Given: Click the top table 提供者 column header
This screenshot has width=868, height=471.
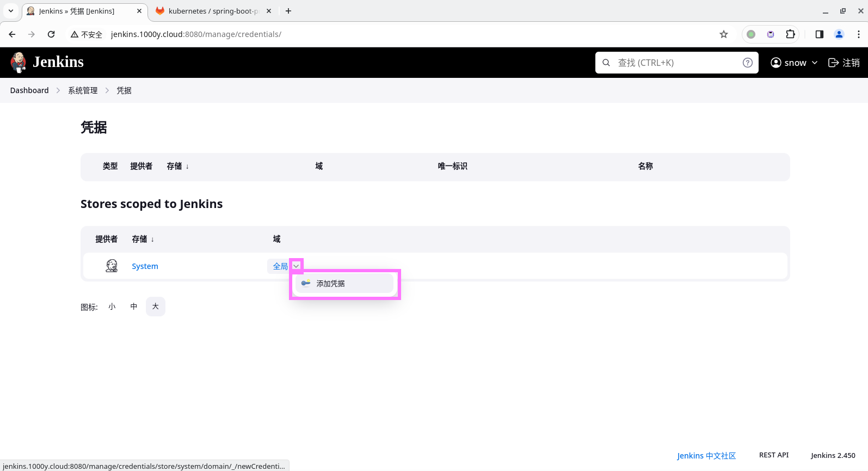Looking at the screenshot, I should click(x=141, y=166).
